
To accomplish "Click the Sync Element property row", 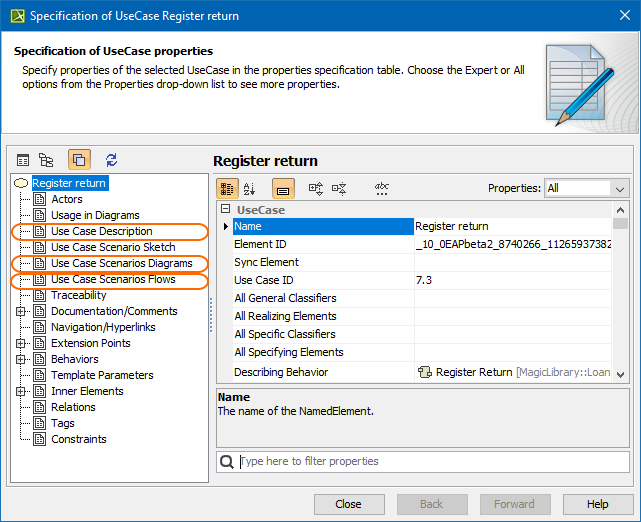I will [x=422, y=262].
